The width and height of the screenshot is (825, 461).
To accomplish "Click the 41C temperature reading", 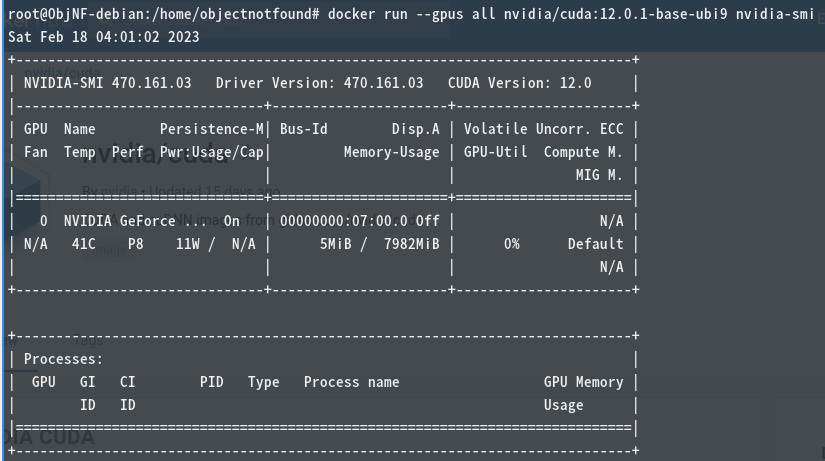I will (84, 244).
